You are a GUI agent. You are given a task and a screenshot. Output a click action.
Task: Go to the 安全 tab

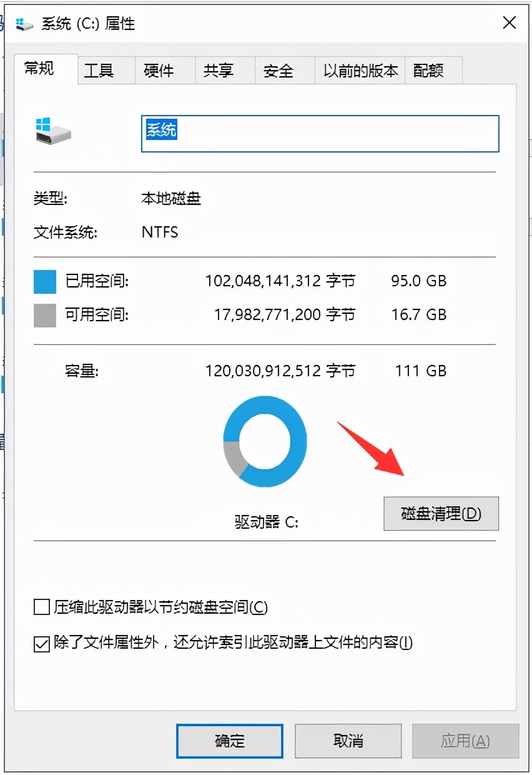278,71
